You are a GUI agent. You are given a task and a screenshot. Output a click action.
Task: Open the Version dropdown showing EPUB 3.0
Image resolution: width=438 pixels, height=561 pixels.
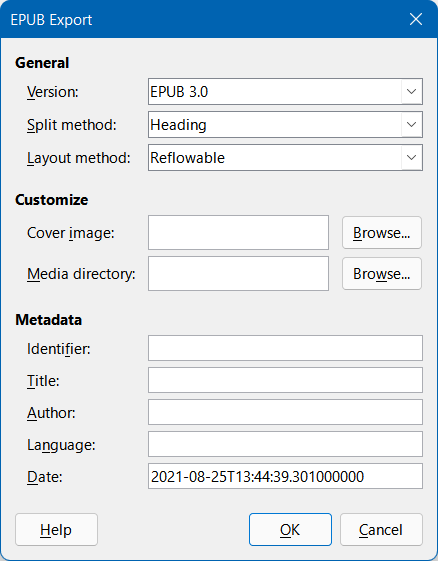[285, 92]
